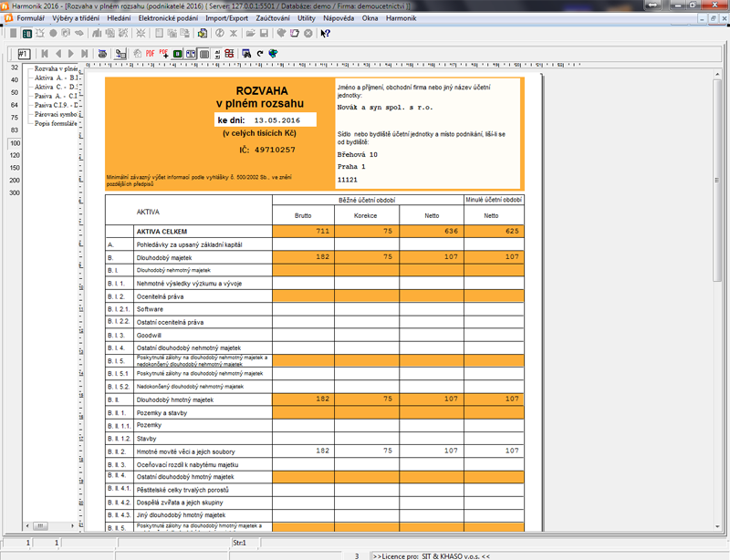Image resolution: width=730 pixels, height=560 pixels.
Task: Click the black refresh arrow icon
Action: point(260,54)
